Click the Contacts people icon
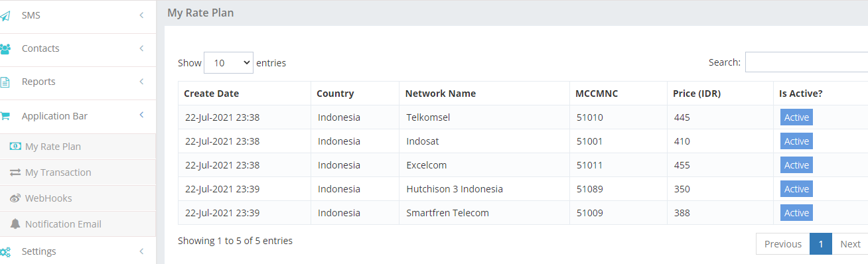 coord(5,48)
